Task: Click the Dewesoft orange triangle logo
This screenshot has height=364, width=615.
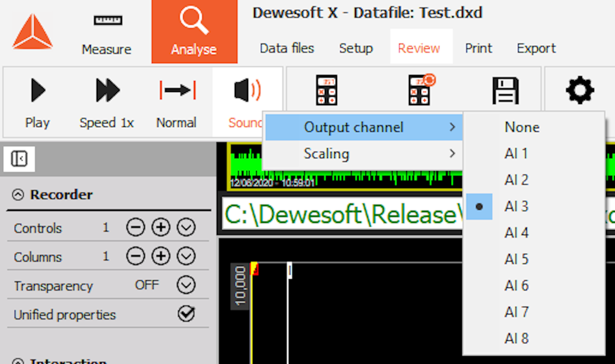Action: [x=32, y=32]
